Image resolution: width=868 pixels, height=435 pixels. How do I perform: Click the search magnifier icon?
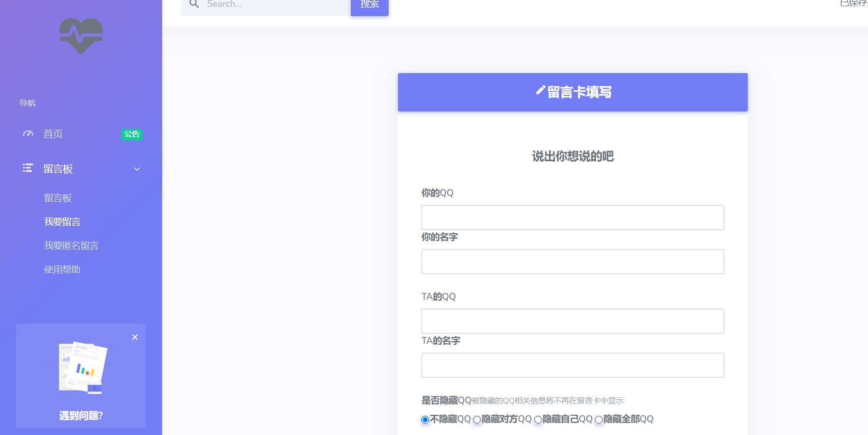coord(194,4)
